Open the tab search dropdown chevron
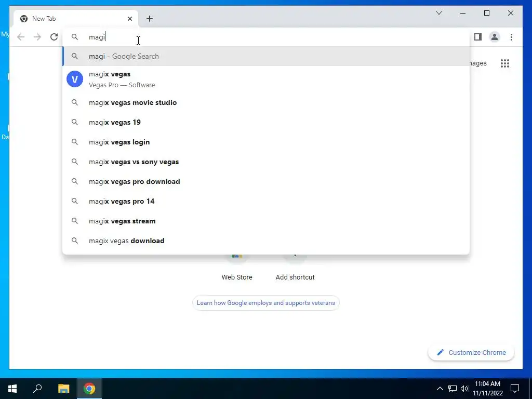 [438, 13]
